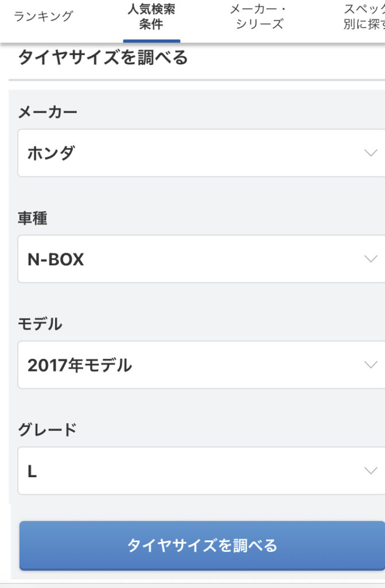Image resolution: width=385 pixels, height=588 pixels.
Task: Click chevron arrow in the N-BOX field
Action: tap(371, 259)
